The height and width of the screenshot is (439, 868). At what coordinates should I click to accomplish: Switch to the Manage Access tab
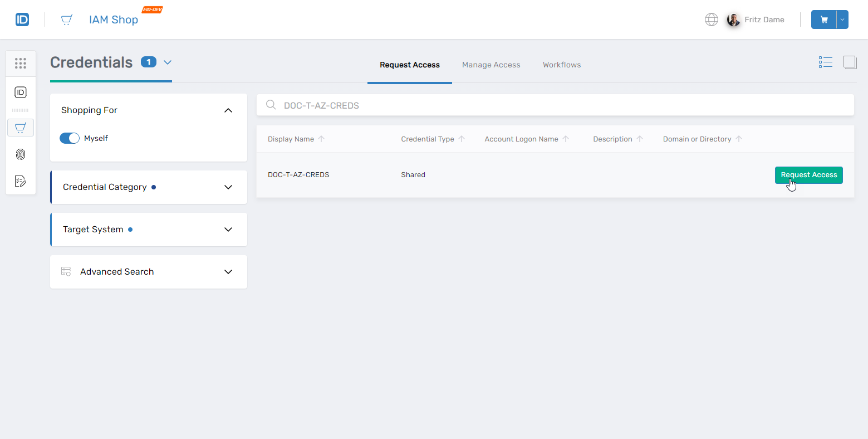pos(491,65)
